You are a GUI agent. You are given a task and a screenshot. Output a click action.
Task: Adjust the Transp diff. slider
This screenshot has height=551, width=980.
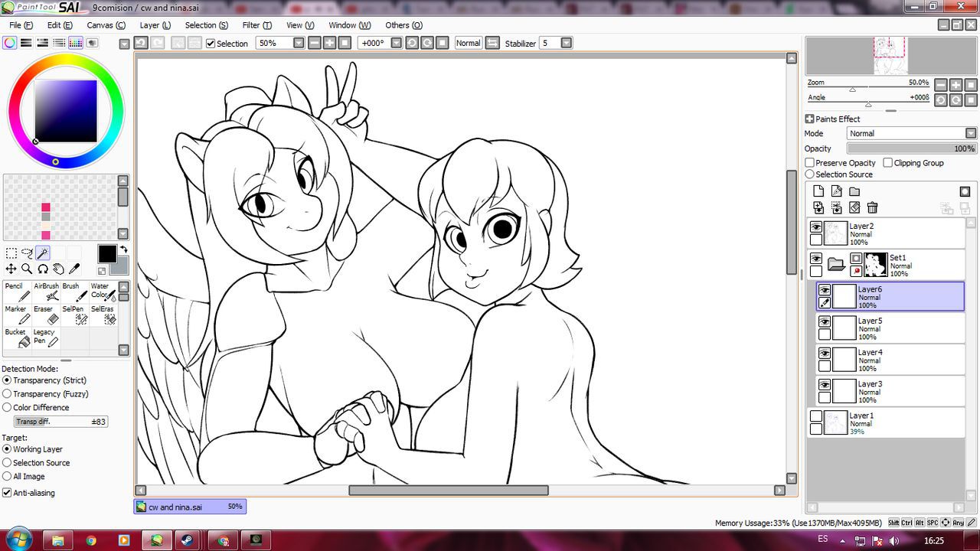click(x=61, y=422)
